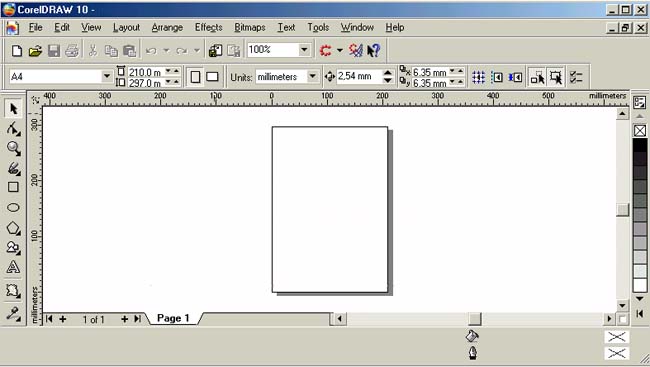650x367 pixels.
Task: Increase the nudge offset 2,54 mm stepper
Action: tap(388, 73)
